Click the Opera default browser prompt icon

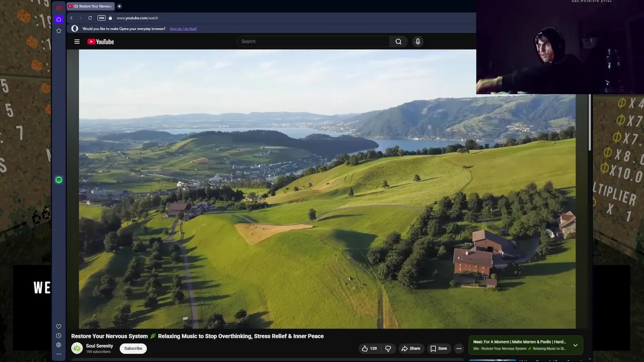75,29
